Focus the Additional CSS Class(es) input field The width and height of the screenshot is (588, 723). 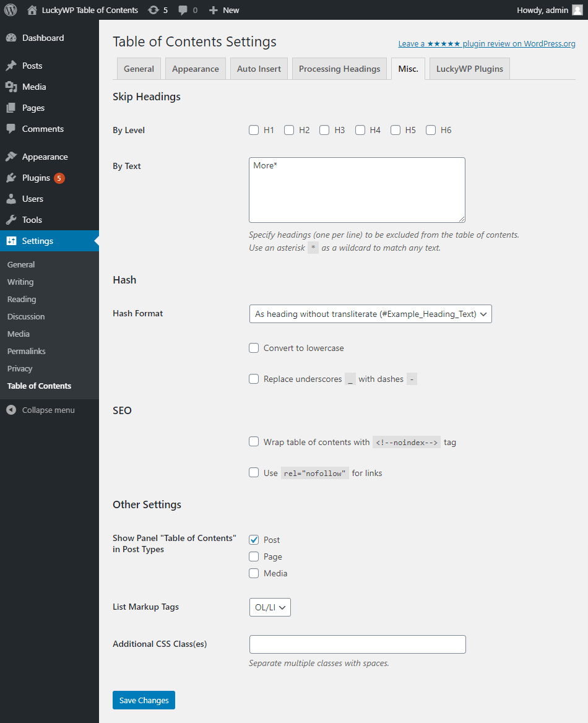click(357, 644)
